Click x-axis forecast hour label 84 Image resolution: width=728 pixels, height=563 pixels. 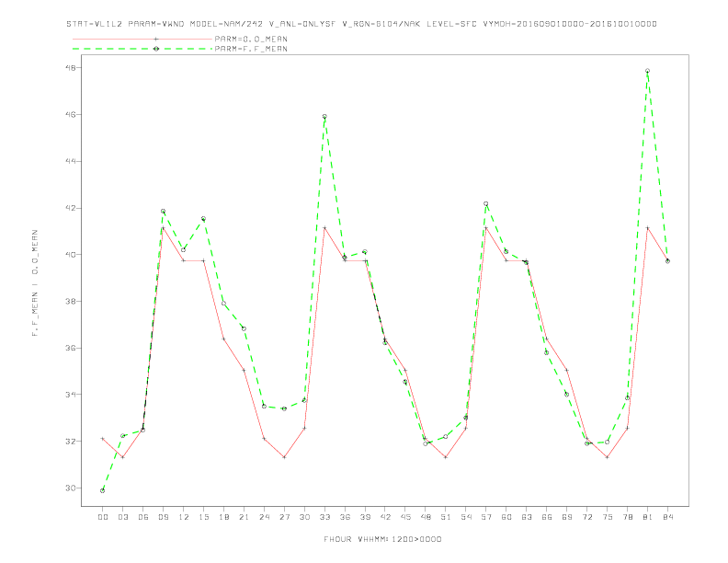tap(667, 517)
